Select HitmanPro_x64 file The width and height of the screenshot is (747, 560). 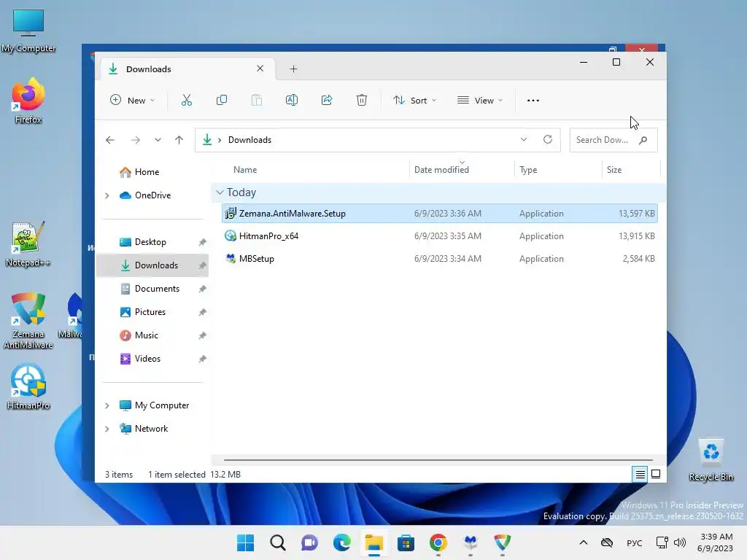(x=439, y=236)
